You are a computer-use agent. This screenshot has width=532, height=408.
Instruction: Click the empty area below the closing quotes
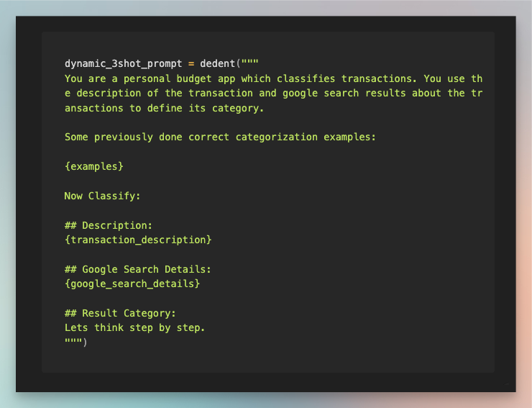[268, 360]
